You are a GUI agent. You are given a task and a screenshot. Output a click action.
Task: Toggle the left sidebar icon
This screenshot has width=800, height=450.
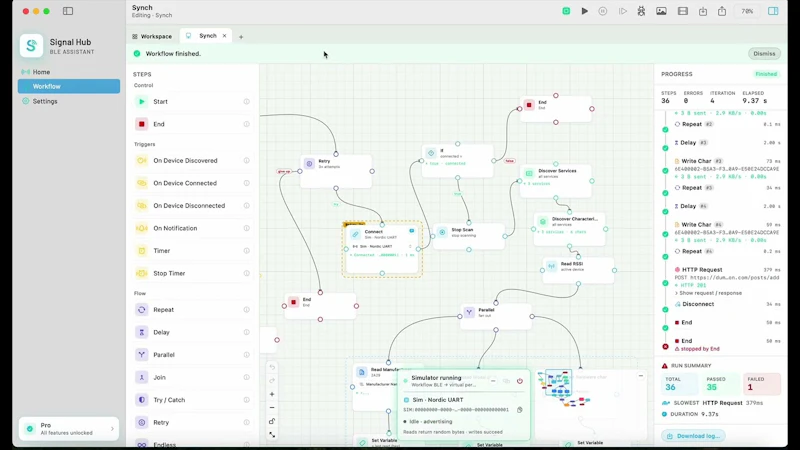pos(68,11)
